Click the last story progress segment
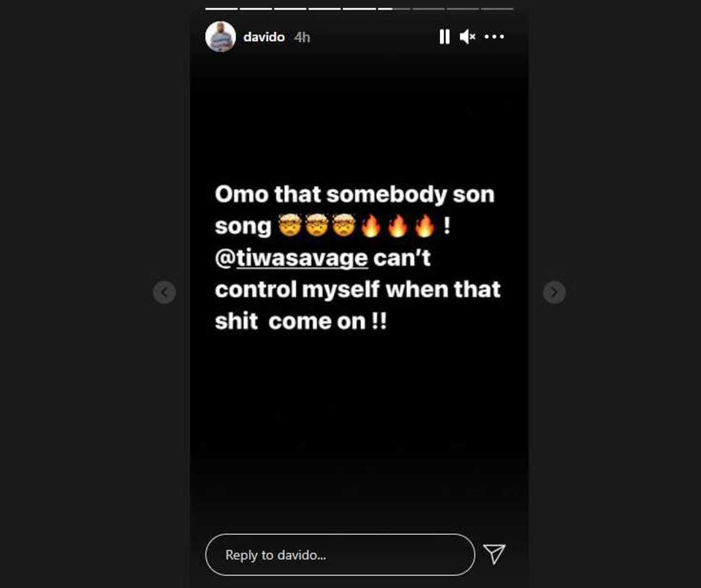The width and height of the screenshot is (701, 588). point(497,9)
